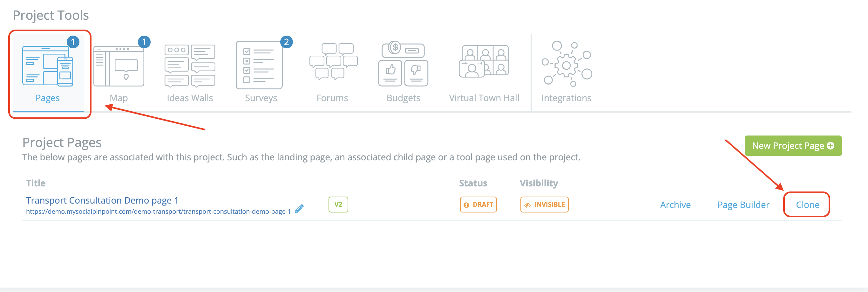
Task: Switch to the Map tab label
Action: (x=119, y=98)
